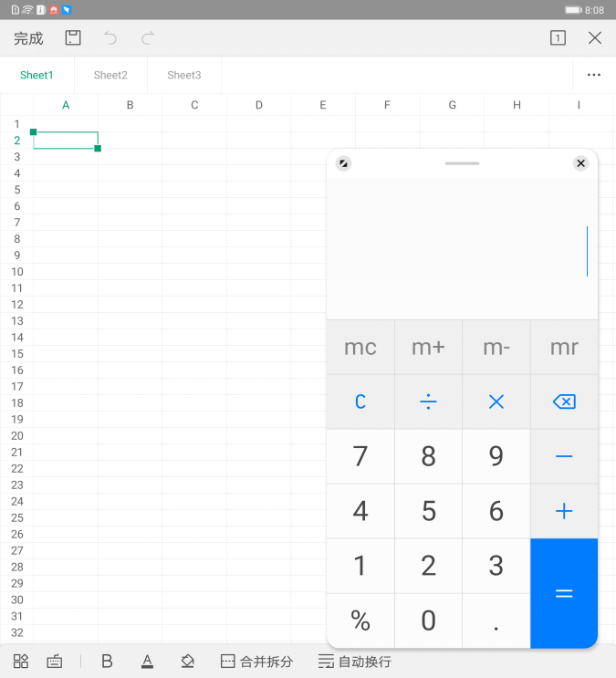Switch to Sheet2 tab
The image size is (616, 678).
click(x=110, y=75)
